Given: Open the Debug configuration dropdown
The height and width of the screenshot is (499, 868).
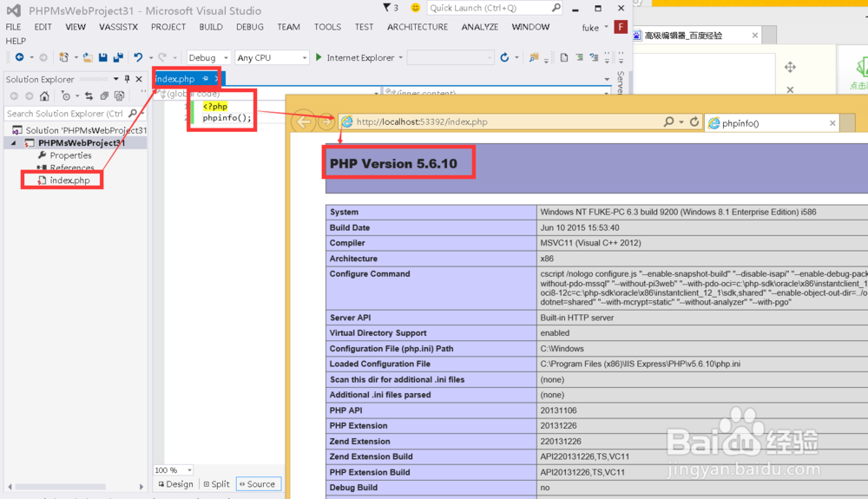Looking at the screenshot, I should [208, 57].
